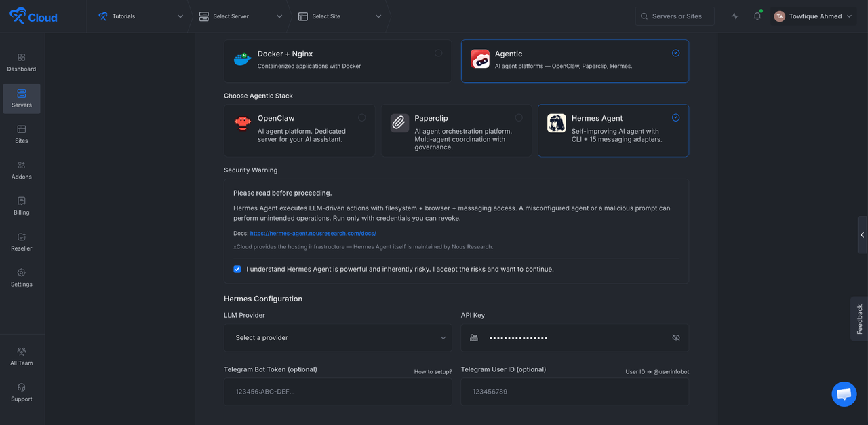The height and width of the screenshot is (425, 868).
Task: Open the Reseller section
Action: click(x=22, y=242)
